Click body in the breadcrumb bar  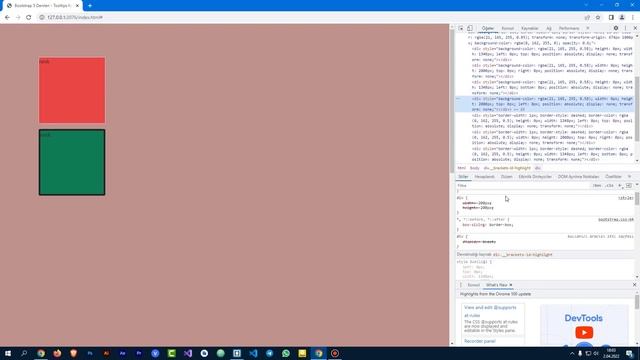coord(475,168)
